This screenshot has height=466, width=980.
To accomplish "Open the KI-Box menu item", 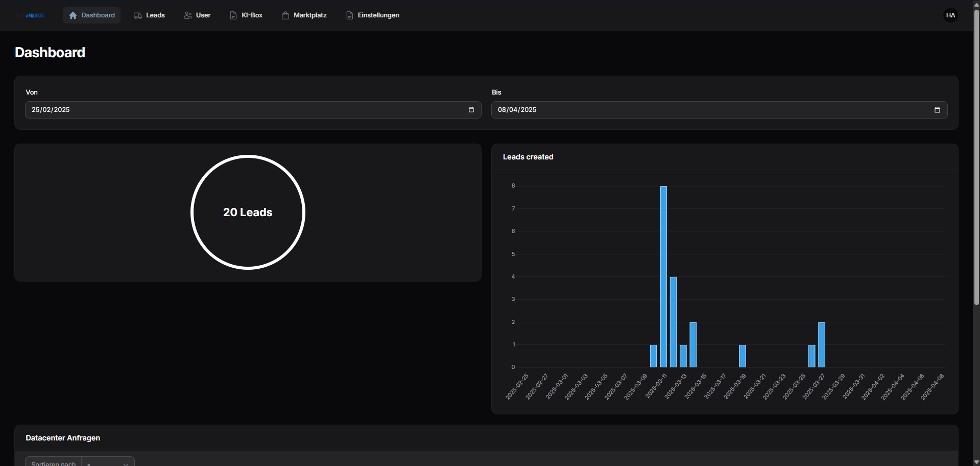I will [252, 15].
